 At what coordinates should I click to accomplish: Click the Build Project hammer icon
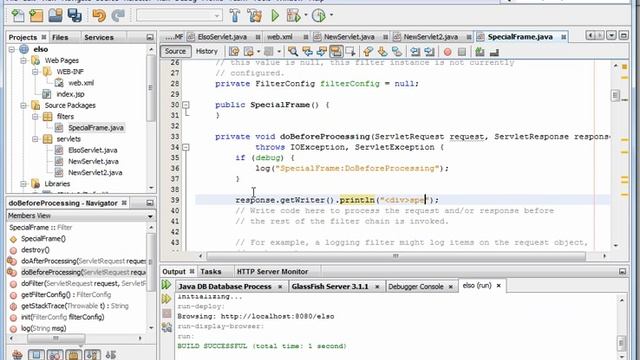235,16
